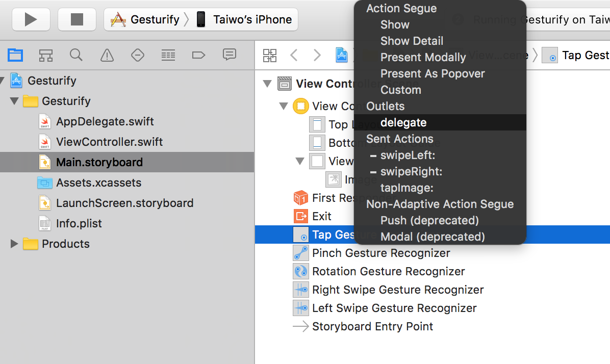
Task: Select Pinch Gesture Recognizer in outline
Action: click(x=380, y=253)
